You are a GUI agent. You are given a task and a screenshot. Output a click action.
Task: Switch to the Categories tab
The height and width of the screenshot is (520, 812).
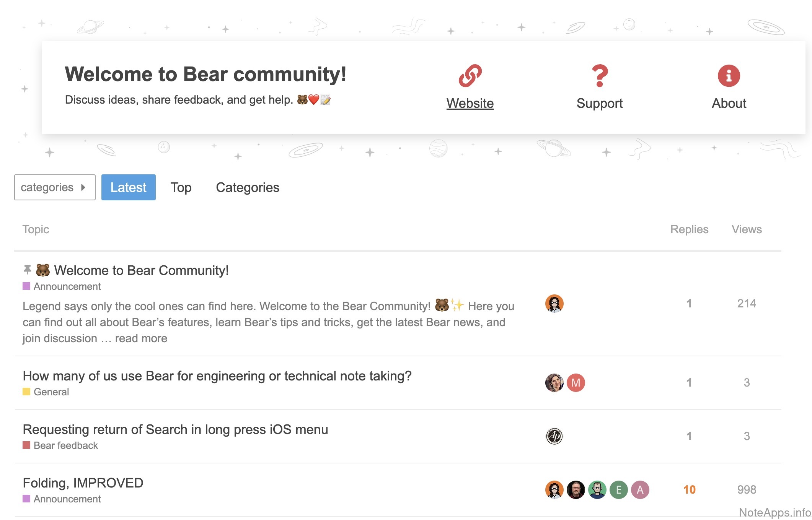[247, 187]
